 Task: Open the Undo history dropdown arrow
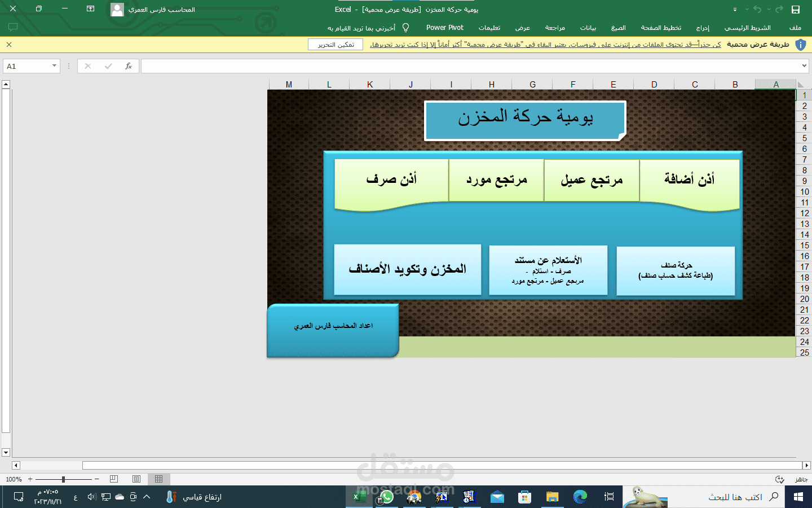(747, 10)
